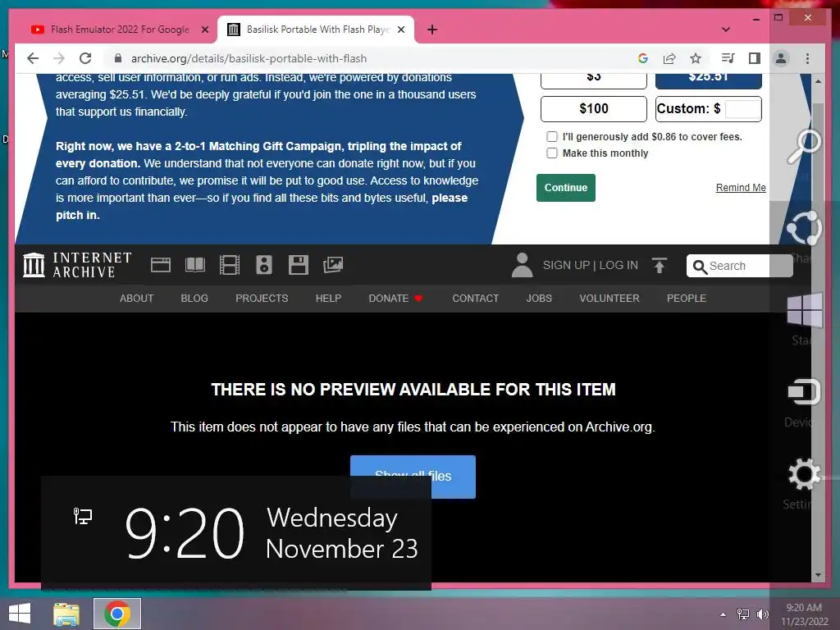Open the Devices charm
The width and height of the screenshot is (840, 630).
[804, 392]
